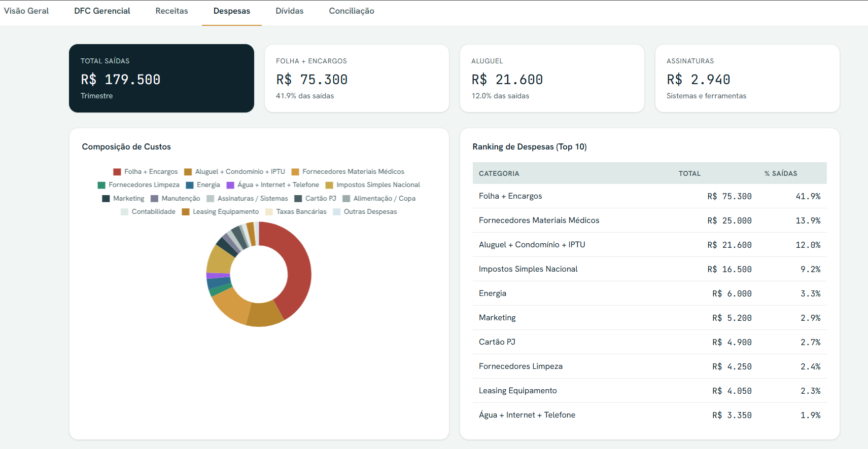Click the R$ 16.500 total value

[x=730, y=269]
